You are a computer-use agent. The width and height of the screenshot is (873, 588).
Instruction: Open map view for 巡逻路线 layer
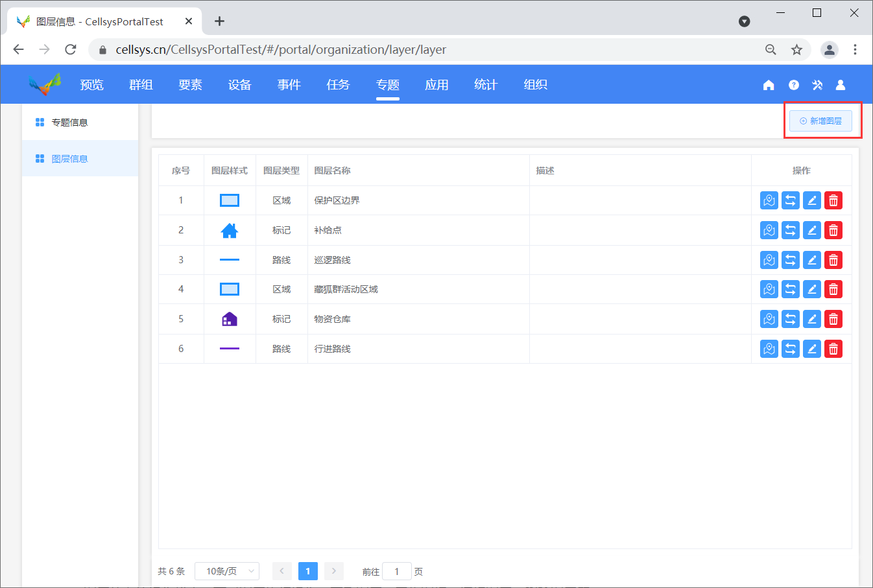coord(769,260)
